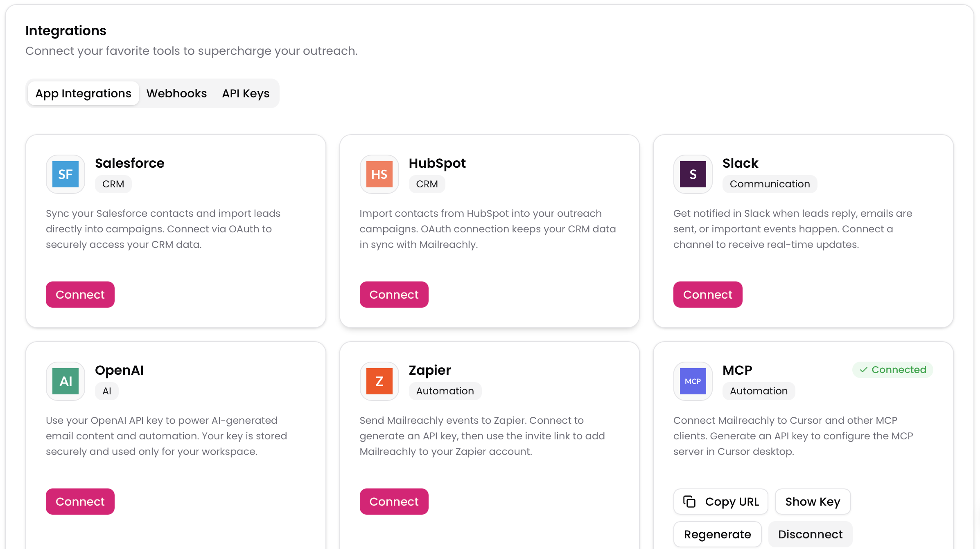
Task: Open the API Keys tab
Action: coord(246,93)
